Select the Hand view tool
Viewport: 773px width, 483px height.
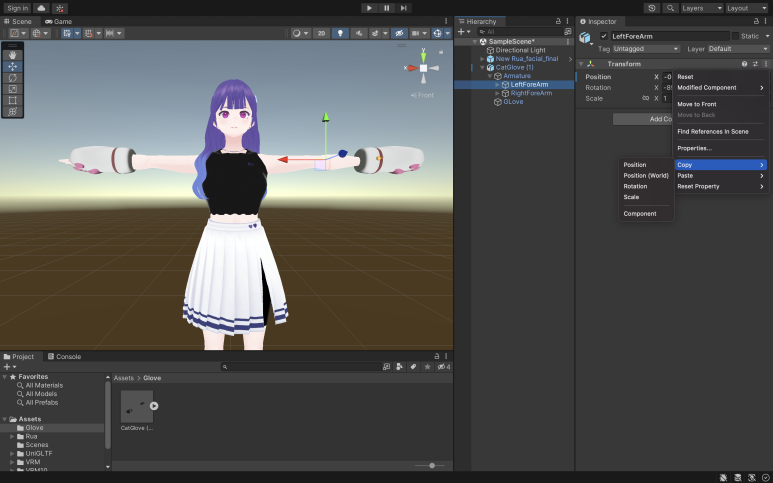pyautogui.click(x=12, y=55)
